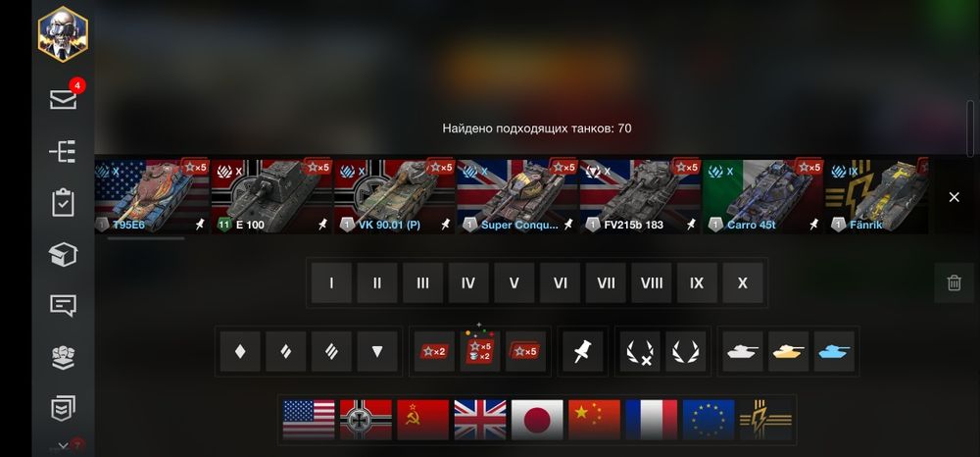Open the clan icon in sidebar

(x=63, y=358)
